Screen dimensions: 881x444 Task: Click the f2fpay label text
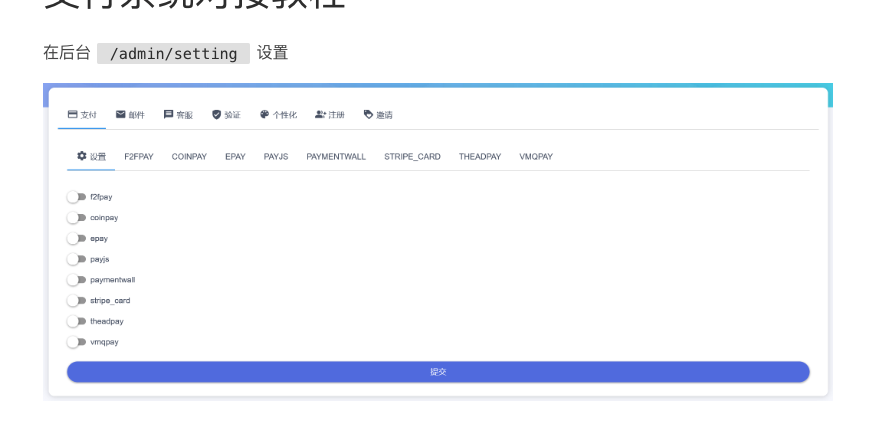101,197
